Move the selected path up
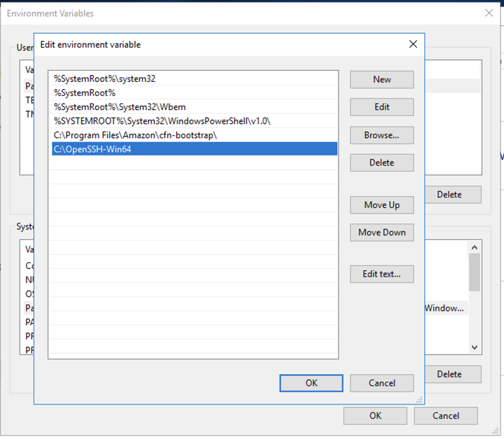 tap(382, 205)
